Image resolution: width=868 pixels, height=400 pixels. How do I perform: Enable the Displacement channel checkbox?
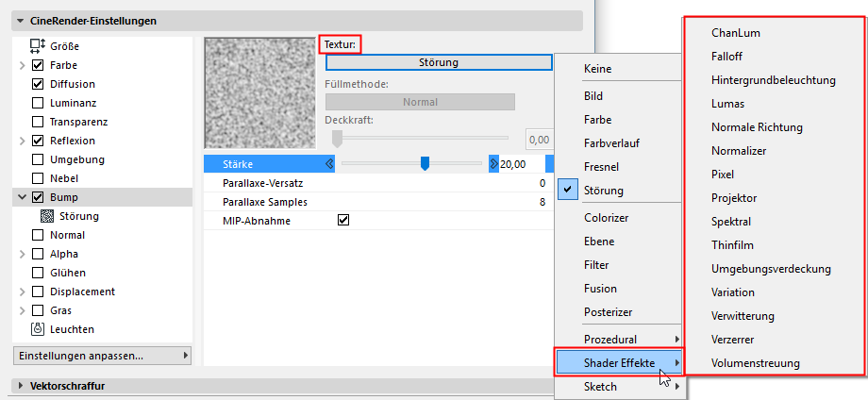tap(38, 292)
